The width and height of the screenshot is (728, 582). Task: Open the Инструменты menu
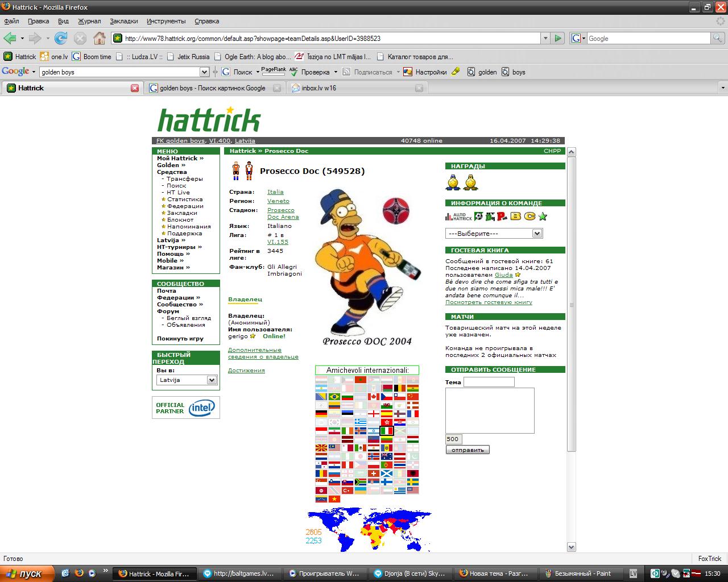[166, 21]
